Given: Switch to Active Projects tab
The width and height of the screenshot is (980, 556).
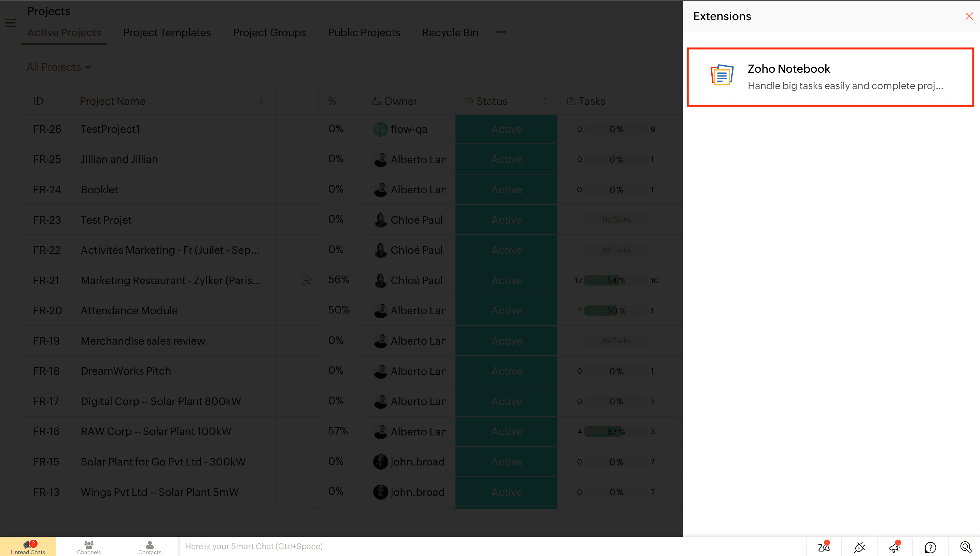Looking at the screenshot, I should point(64,32).
